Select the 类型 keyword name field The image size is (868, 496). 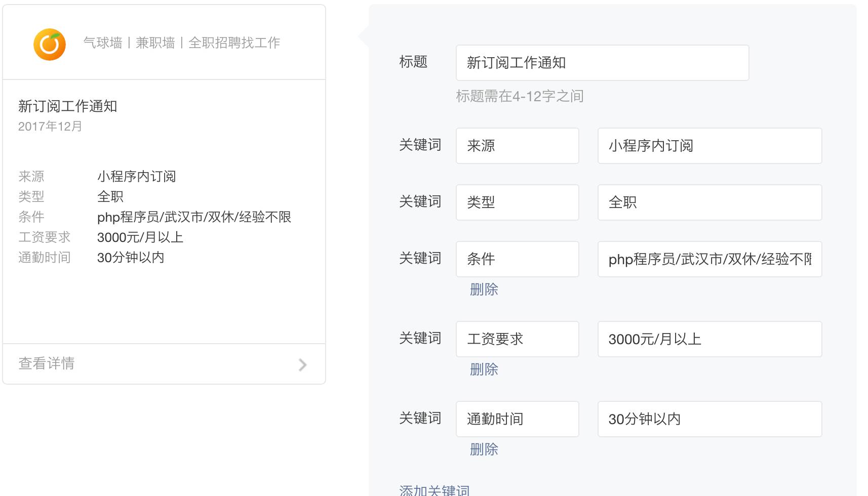pos(517,202)
